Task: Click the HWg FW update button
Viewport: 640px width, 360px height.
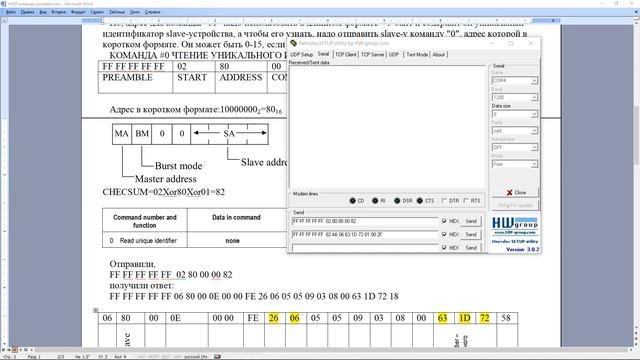Action: pyautogui.click(x=515, y=205)
